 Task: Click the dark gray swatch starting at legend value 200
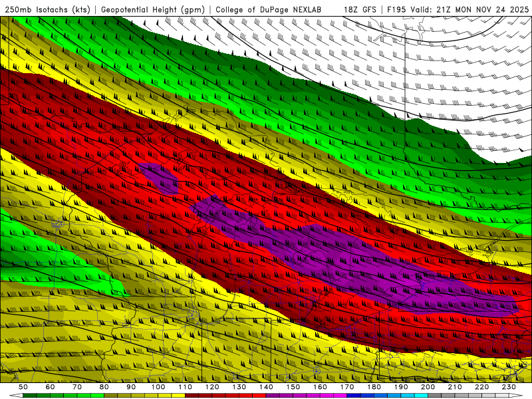pyautogui.click(x=435, y=396)
